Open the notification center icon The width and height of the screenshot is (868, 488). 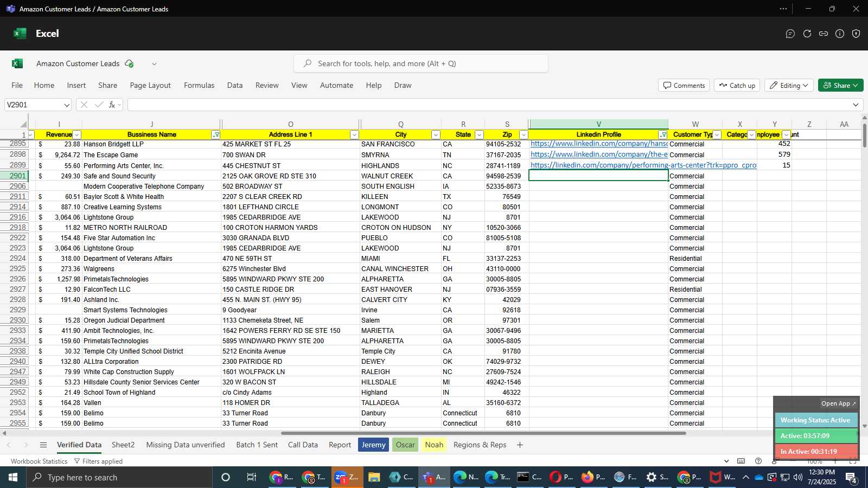coord(851,478)
